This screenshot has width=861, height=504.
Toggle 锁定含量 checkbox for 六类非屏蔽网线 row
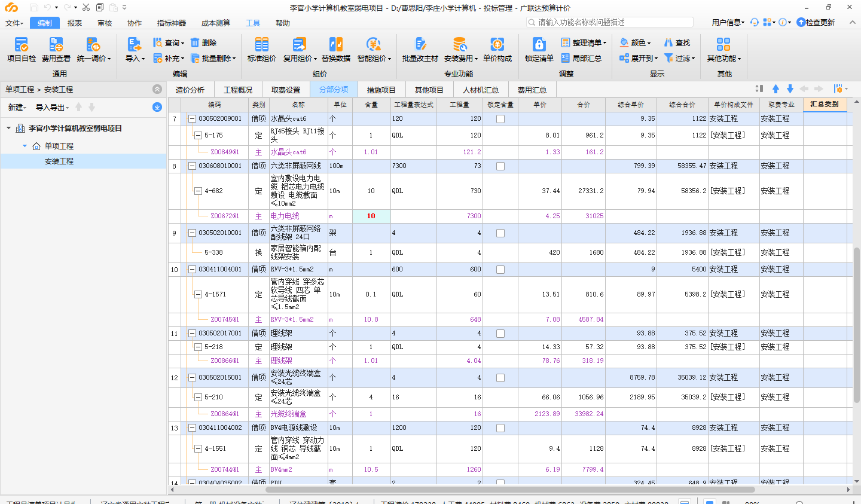click(x=500, y=166)
